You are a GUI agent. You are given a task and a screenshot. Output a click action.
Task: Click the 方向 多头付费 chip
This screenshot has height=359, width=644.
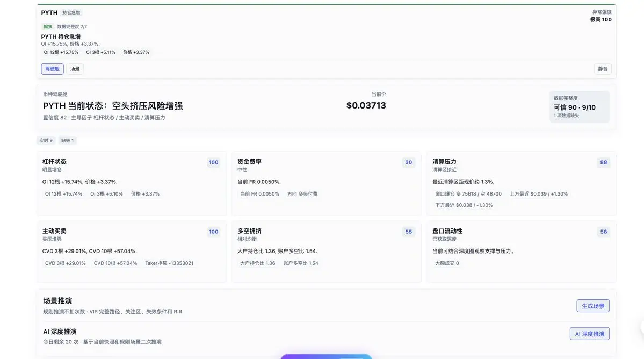302,194
